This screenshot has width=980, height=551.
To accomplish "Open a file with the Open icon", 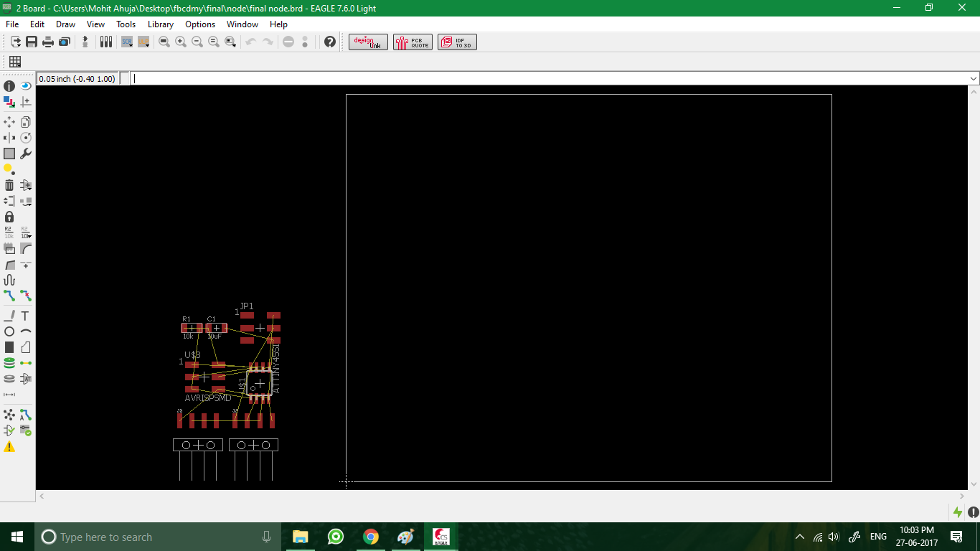I will [x=15, y=42].
